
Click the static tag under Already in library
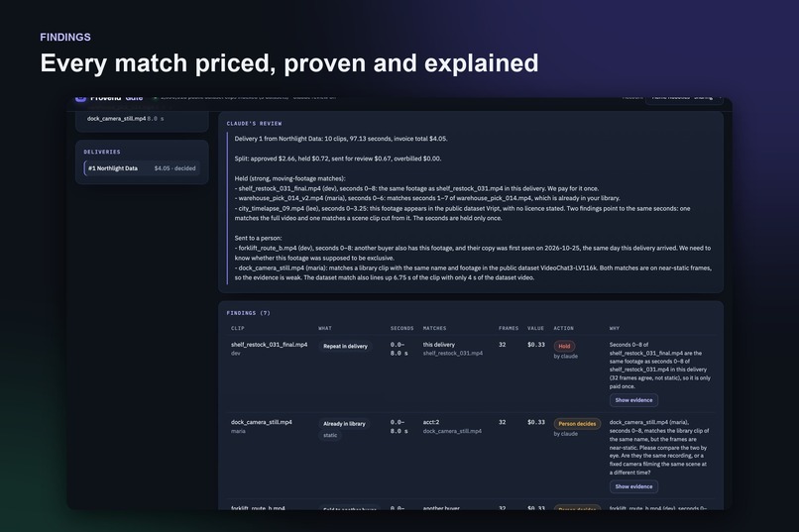[330, 435]
